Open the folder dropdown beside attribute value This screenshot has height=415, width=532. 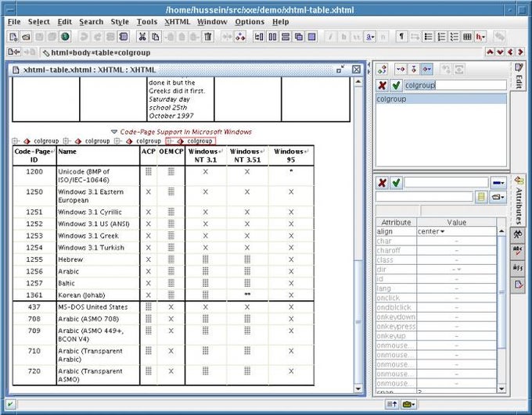tap(498, 197)
